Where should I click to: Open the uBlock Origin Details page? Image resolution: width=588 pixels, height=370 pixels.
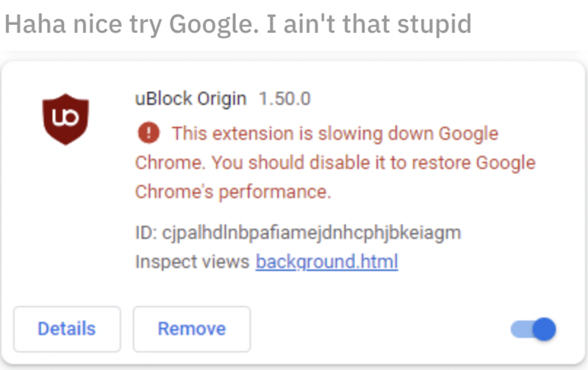[x=67, y=329]
